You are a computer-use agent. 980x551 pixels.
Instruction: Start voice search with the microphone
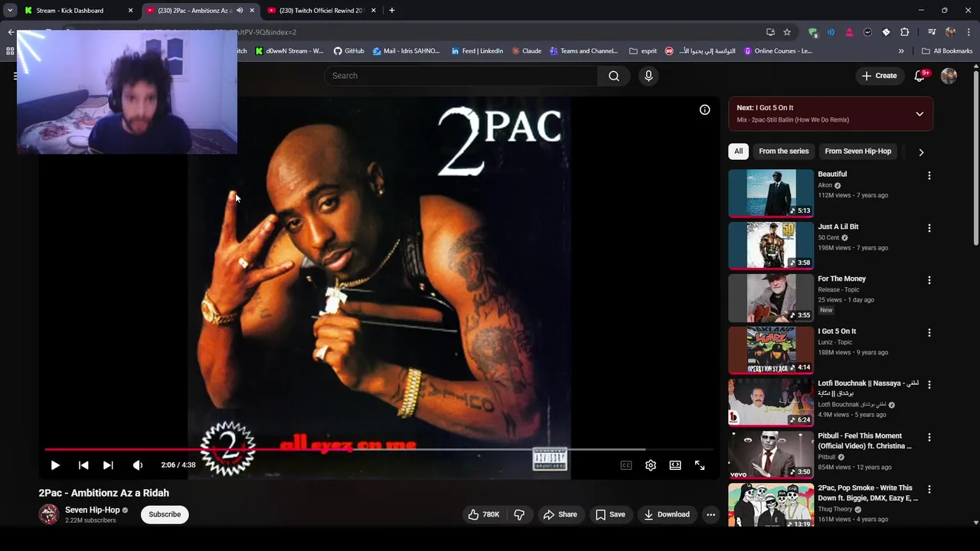pyautogui.click(x=648, y=76)
